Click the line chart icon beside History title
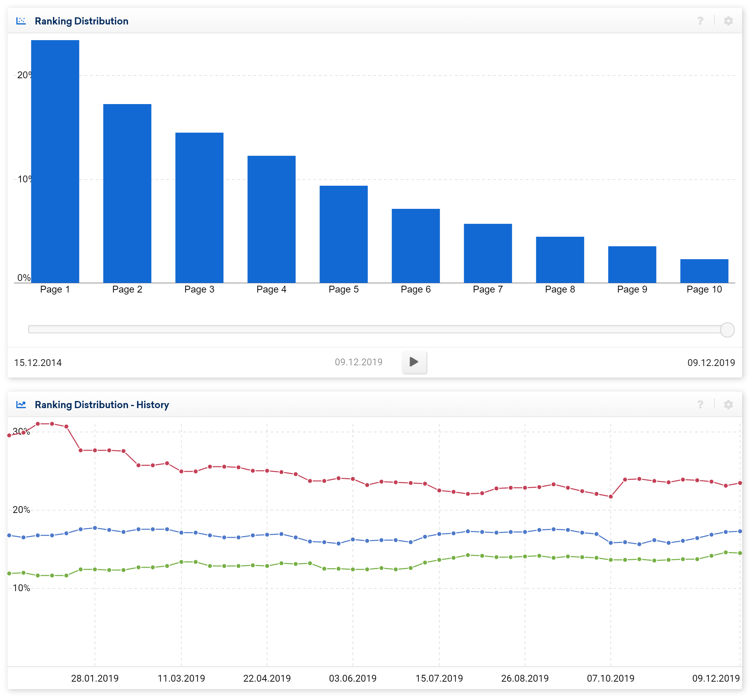The height and width of the screenshot is (700, 753). coord(21,404)
